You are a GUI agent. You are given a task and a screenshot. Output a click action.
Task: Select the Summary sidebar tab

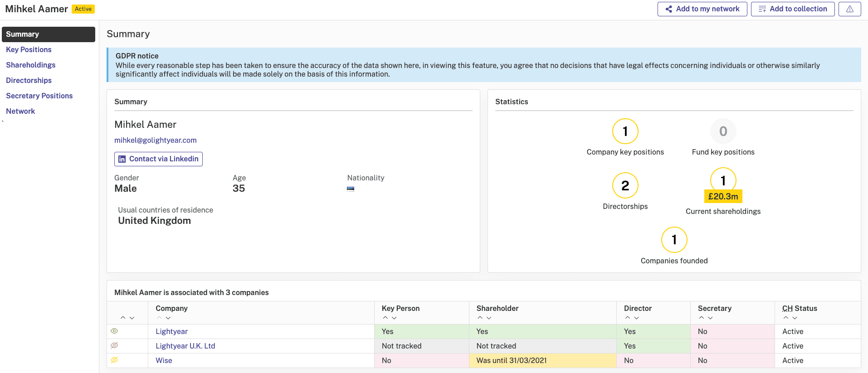[49, 34]
